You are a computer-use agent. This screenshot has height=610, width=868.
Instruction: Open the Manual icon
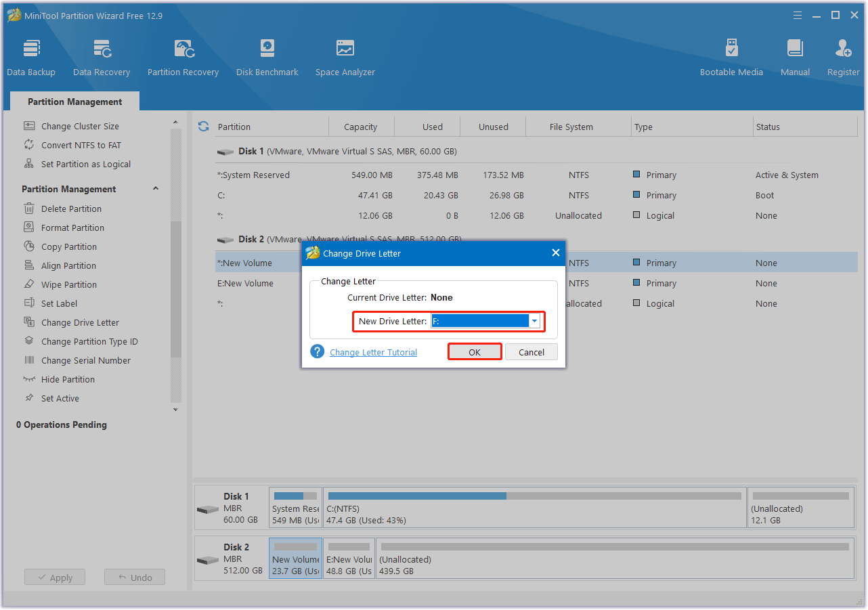click(x=795, y=58)
